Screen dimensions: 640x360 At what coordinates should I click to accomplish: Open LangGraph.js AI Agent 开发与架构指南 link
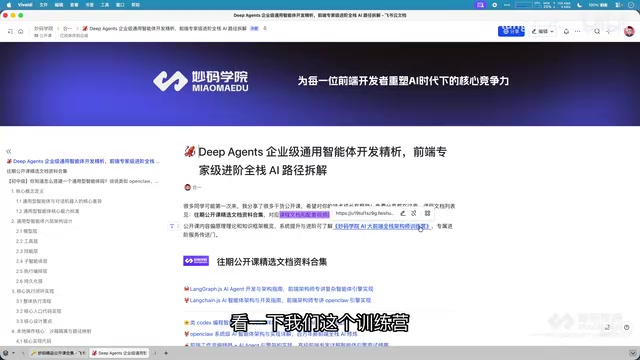281,289
